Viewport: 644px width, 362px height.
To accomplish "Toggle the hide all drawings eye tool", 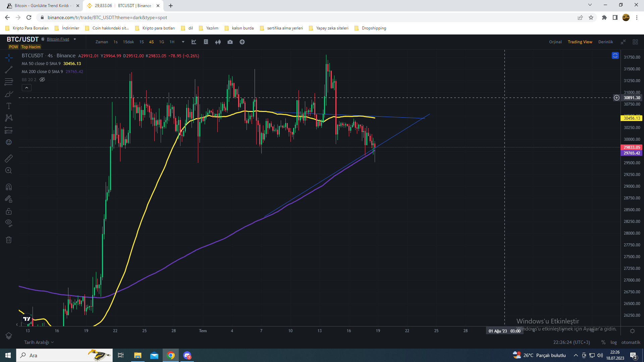I will pyautogui.click(x=9, y=223).
